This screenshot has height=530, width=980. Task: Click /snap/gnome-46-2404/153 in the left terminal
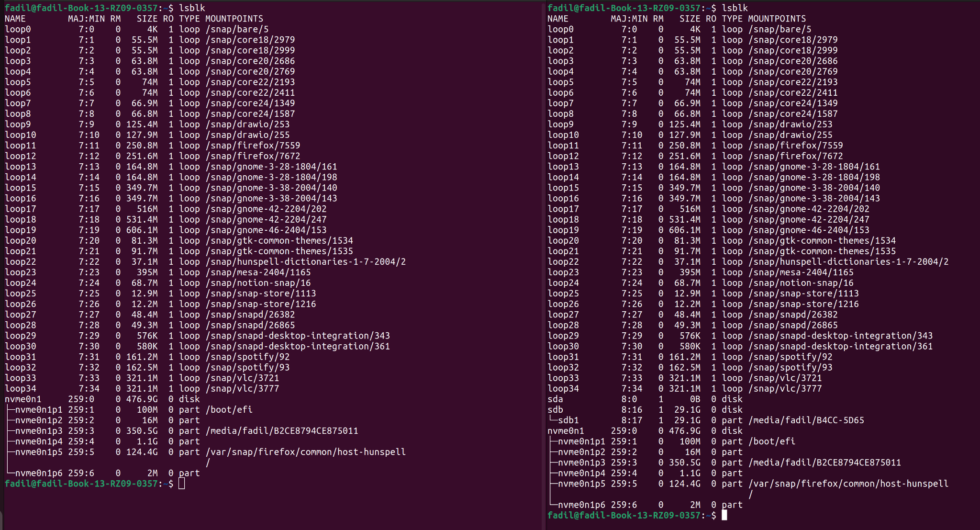pyautogui.click(x=267, y=230)
